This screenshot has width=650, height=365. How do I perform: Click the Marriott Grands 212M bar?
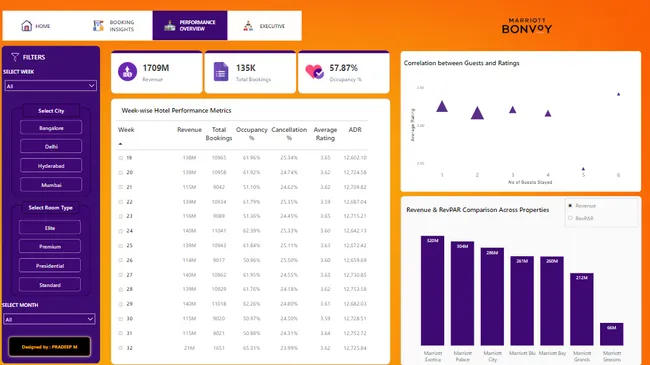(x=582, y=309)
